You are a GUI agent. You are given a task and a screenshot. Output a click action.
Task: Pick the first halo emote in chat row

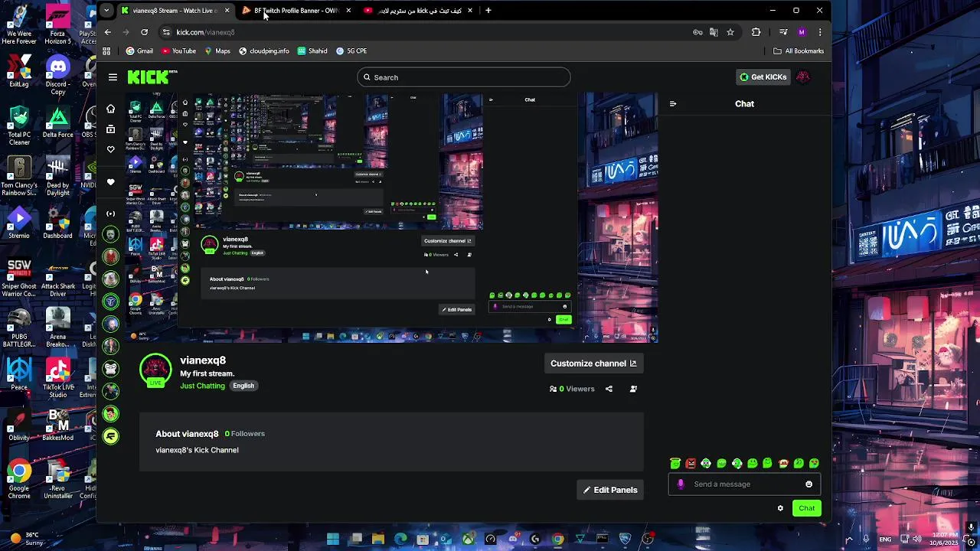[675, 463]
